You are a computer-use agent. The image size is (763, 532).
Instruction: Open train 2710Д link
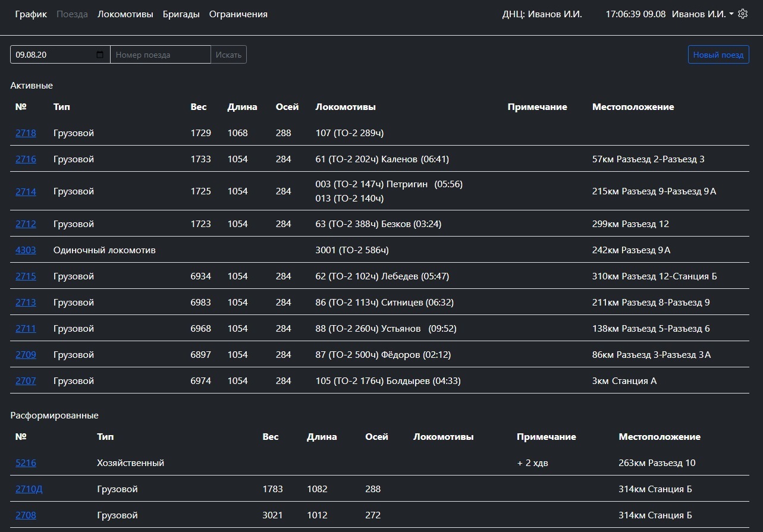coord(29,489)
